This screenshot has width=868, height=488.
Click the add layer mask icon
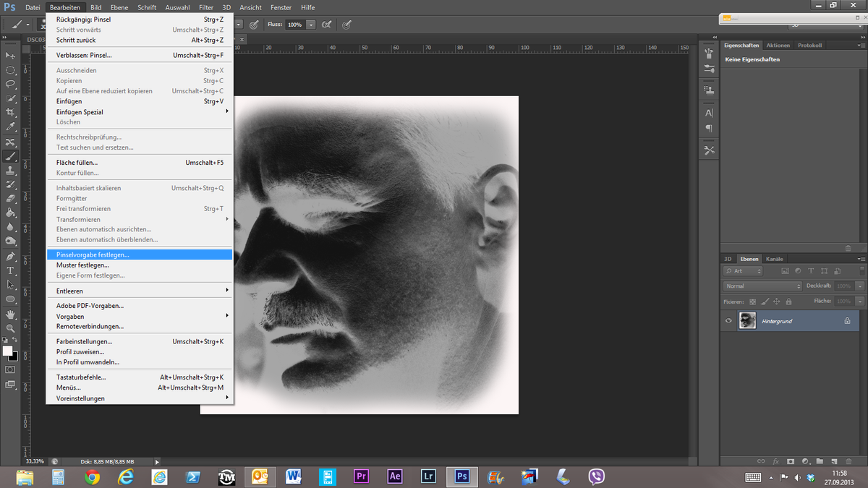(790, 461)
